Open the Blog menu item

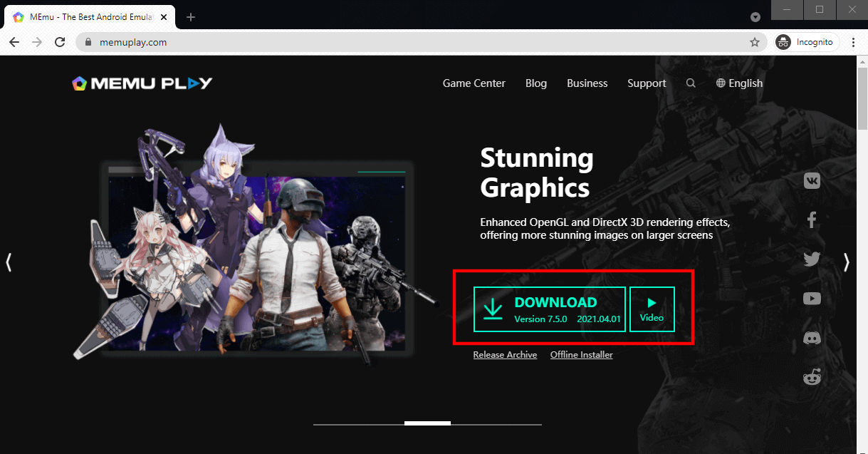(536, 83)
